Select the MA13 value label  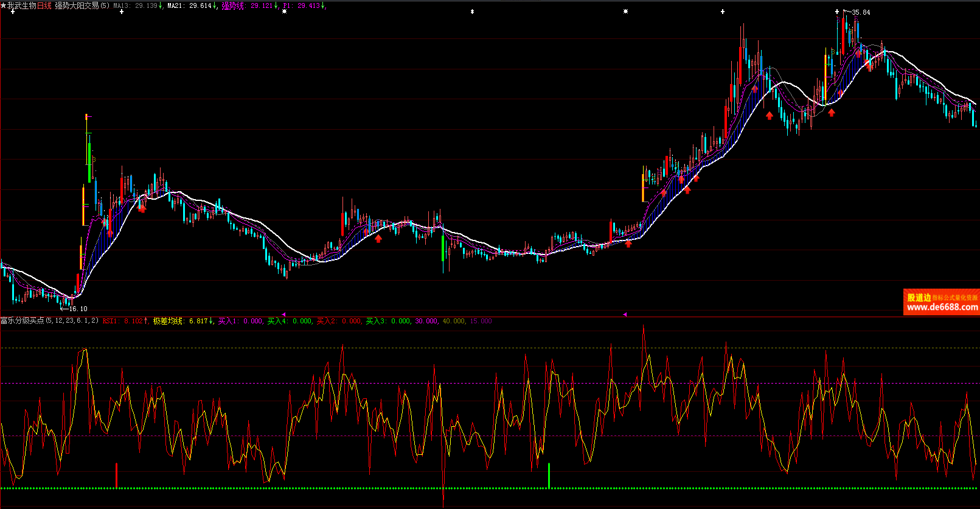click(x=135, y=5)
